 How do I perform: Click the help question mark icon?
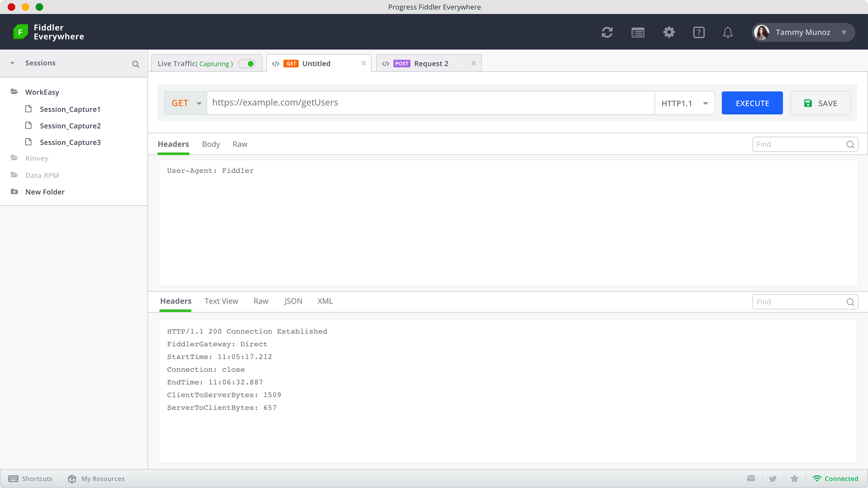[x=699, y=32]
